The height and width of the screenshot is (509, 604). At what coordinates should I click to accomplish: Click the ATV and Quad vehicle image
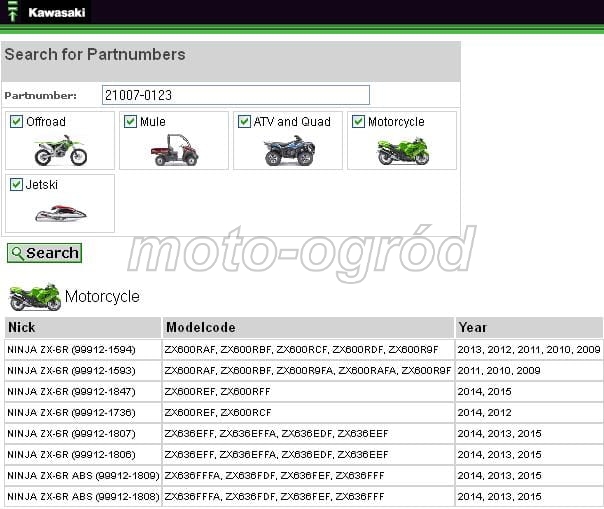289,151
